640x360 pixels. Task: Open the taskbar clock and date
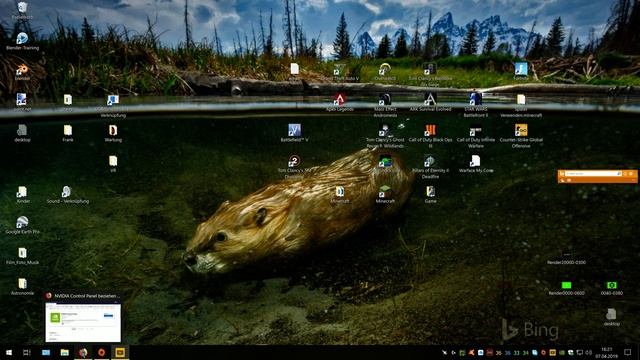coord(607,352)
